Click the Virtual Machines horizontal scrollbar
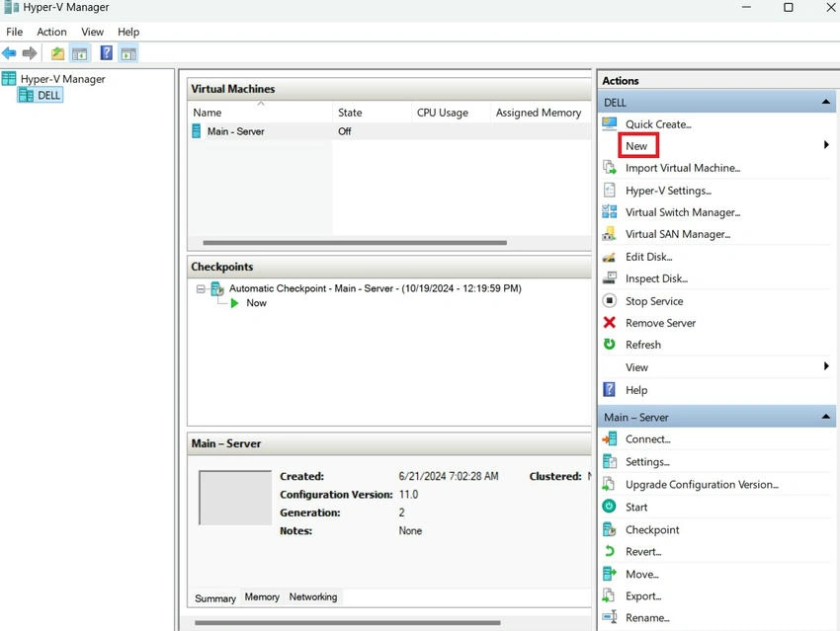The image size is (840, 631). (355, 243)
